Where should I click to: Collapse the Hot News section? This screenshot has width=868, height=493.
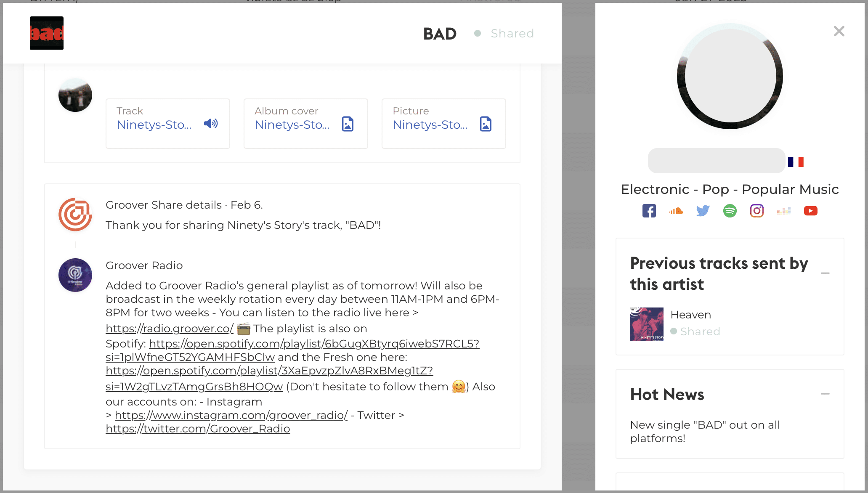point(825,394)
